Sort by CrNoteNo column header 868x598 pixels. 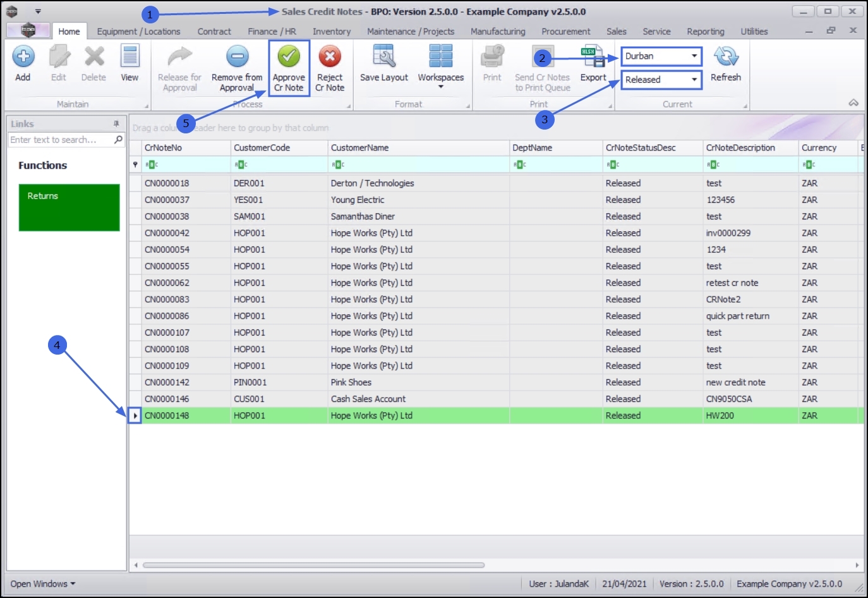(x=186, y=148)
